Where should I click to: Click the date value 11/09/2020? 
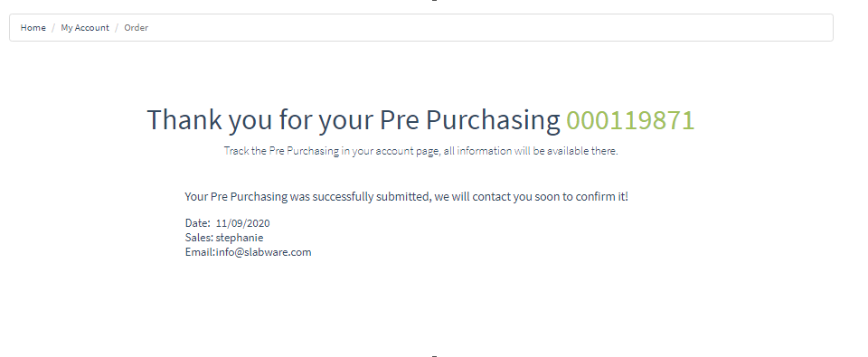[x=243, y=223]
